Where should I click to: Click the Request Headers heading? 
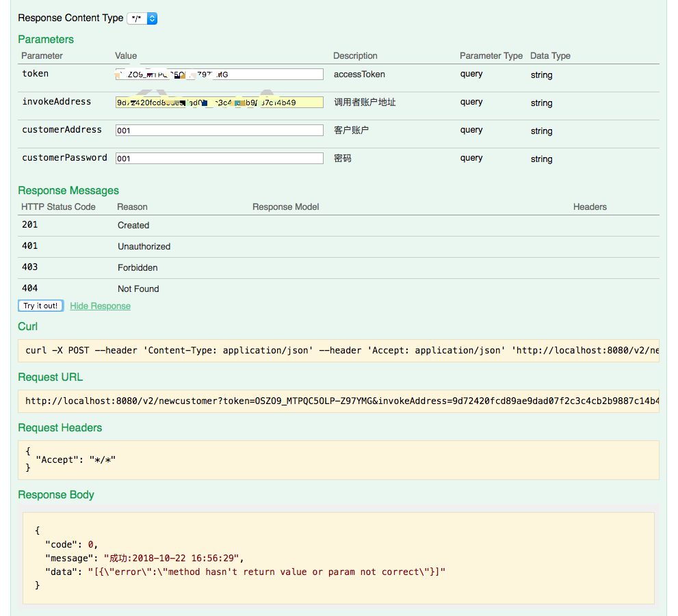coord(60,428)
